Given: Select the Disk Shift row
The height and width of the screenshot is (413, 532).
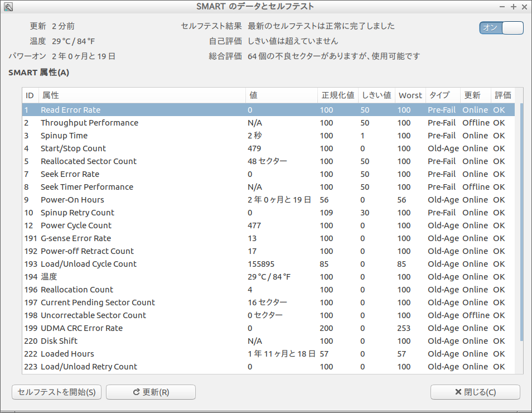Looking at the screenshot, I should pyautogui.click(x=268, y=341).
